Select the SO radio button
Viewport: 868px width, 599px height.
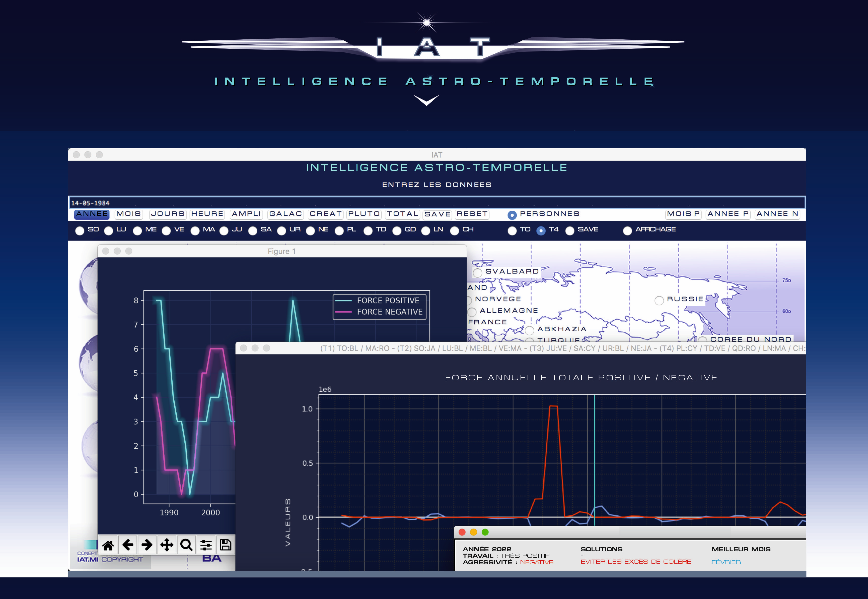pos(80,231)
